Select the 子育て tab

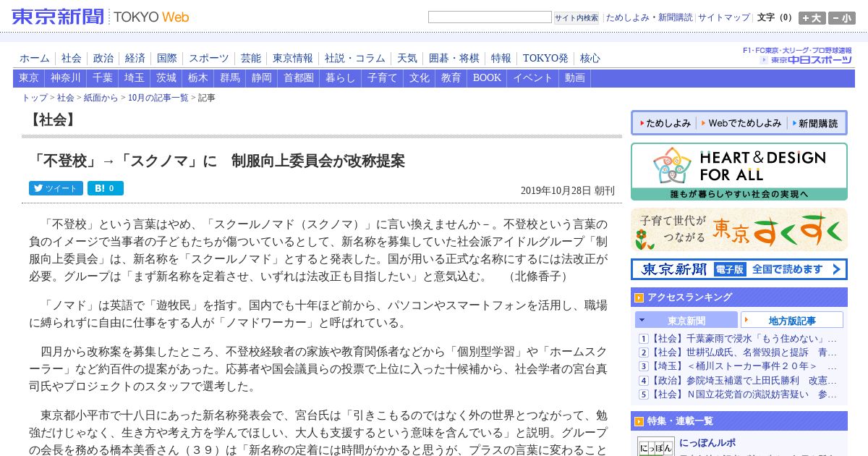click(x=383, y=78)
